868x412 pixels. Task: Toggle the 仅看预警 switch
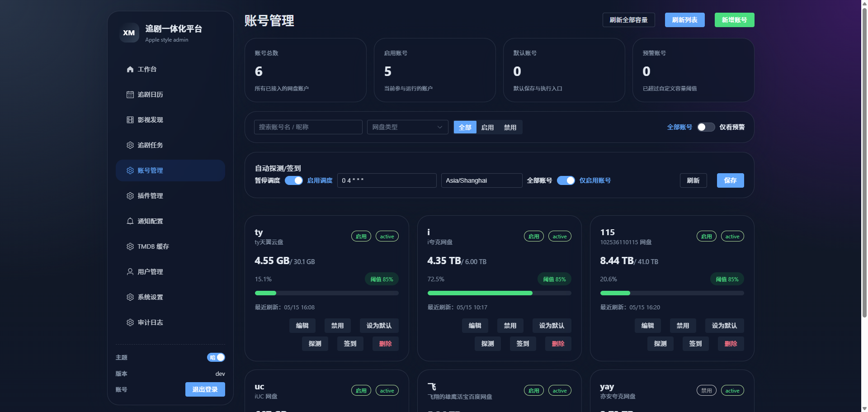[x=706, y=127]
